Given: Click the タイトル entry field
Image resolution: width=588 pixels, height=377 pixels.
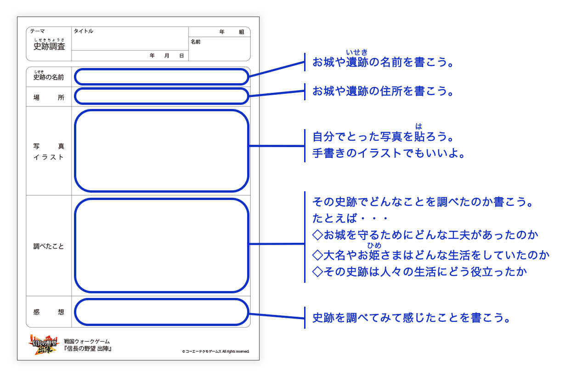Looking at the screenshot, I should 130,38.
